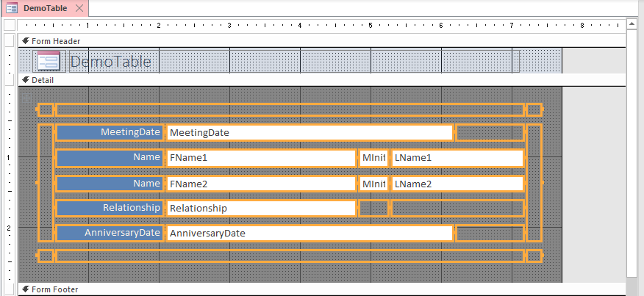Screen dimensions: 644x296
Task: Select the FName1 text box
Action: 261,158
